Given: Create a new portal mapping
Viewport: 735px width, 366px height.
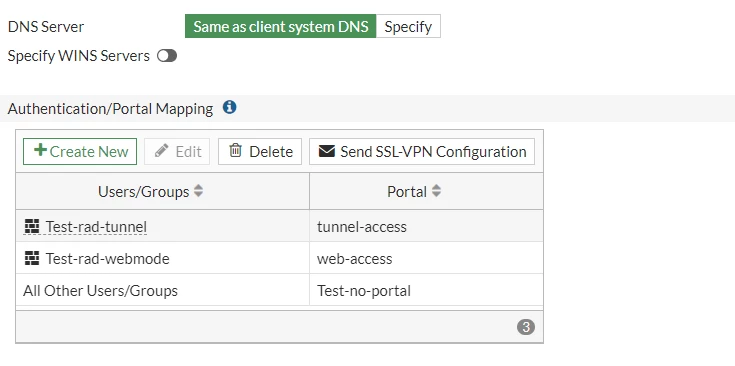Looking at the screenshot, I should (80, 151).
